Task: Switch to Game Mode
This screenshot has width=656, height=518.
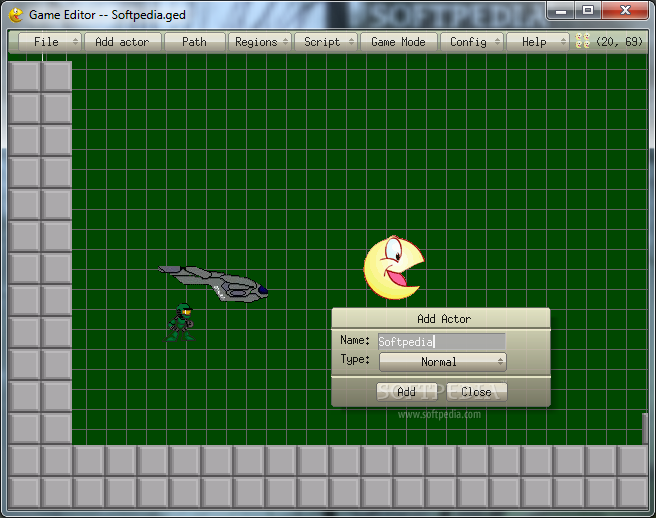Action: click(398, 42)
